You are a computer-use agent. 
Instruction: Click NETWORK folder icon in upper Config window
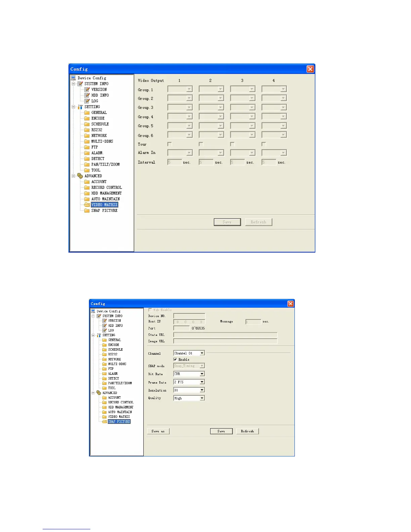tap(87, 135)
